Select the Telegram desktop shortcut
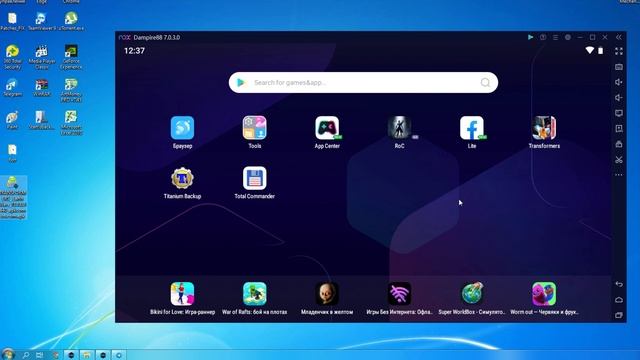The height and width of the screenshot is (360, 640). point(12,88)
